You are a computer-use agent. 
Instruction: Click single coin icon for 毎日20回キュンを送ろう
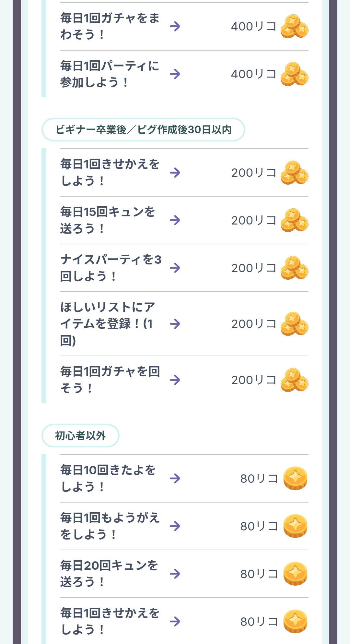click(x=295, y=574)
